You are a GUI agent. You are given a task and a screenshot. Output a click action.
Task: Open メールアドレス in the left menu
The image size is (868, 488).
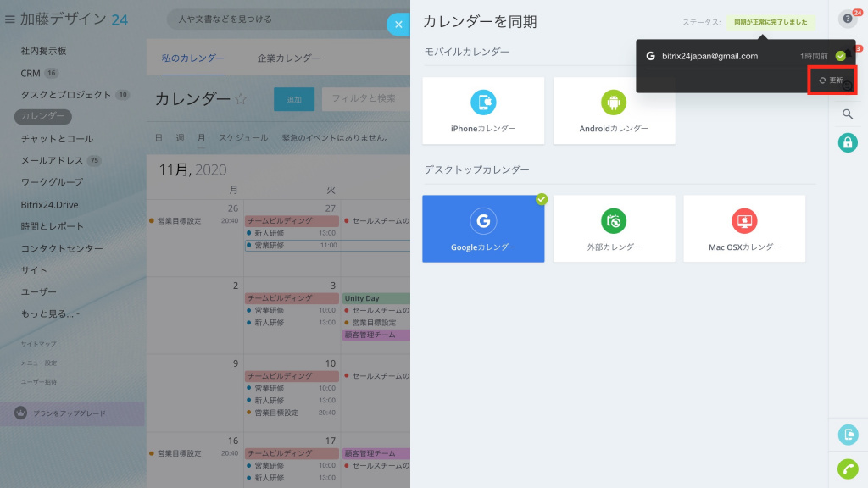click(x=52, y=160)
